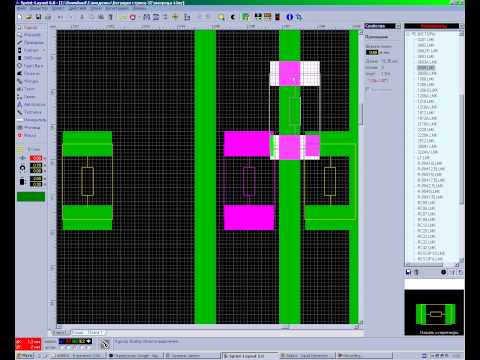Click the black value field in properties panel
This screenshot has height=360, width=480.
click(x=372, y=52)
